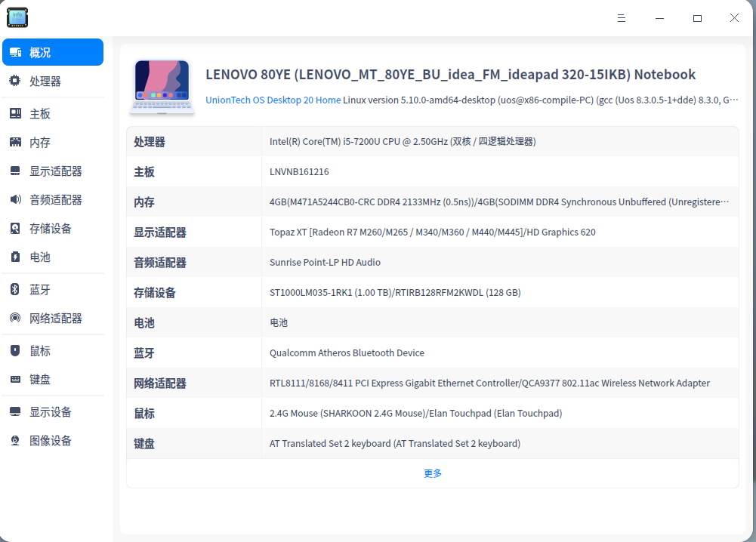
Task: Switch to the 显示设备 sidebar label
Action: coord(51,412)
